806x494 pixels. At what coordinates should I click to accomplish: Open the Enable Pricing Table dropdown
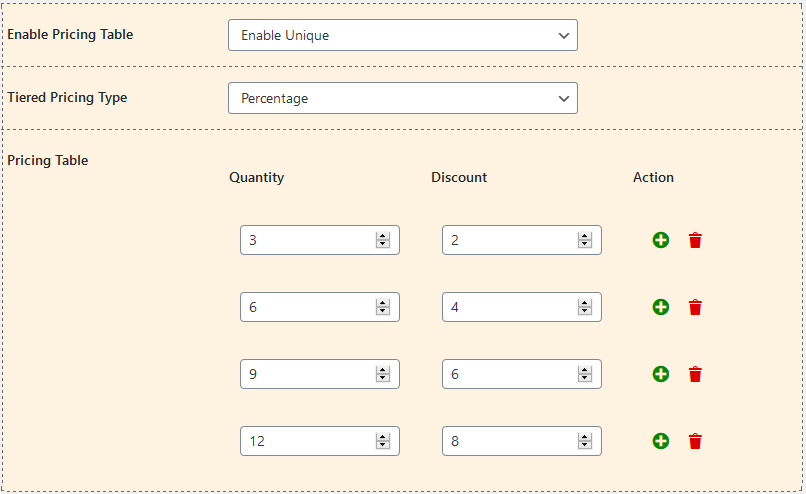tap(403, 35)
